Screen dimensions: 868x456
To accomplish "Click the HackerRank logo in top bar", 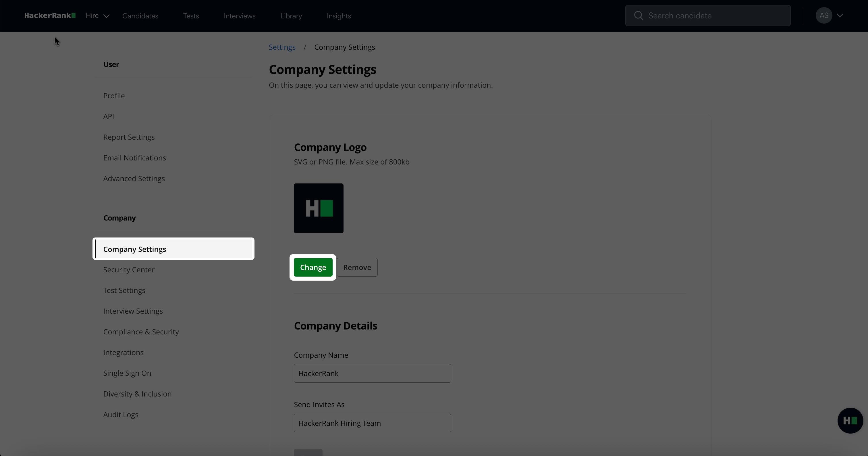I will pyautogui.click(x=49, y=16).
